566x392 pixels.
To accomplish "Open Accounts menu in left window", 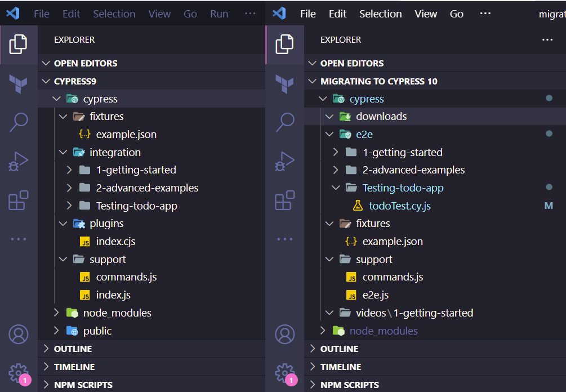I will 19,335.
